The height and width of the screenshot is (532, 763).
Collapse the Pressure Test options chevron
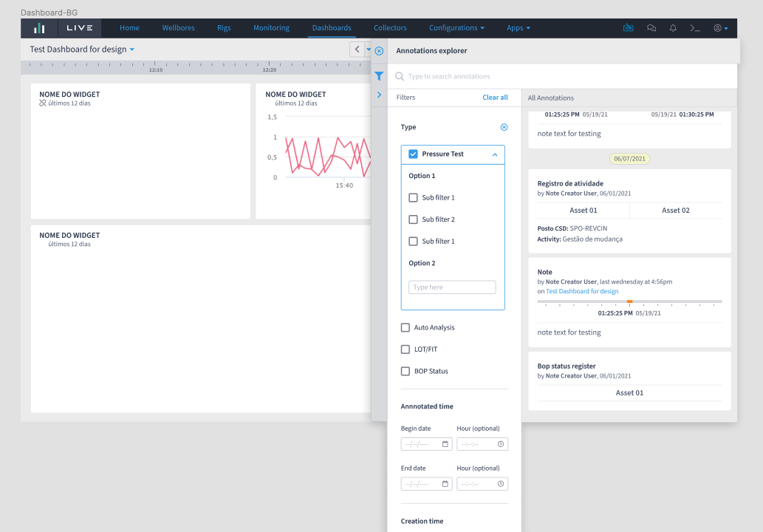coord(494,154)
